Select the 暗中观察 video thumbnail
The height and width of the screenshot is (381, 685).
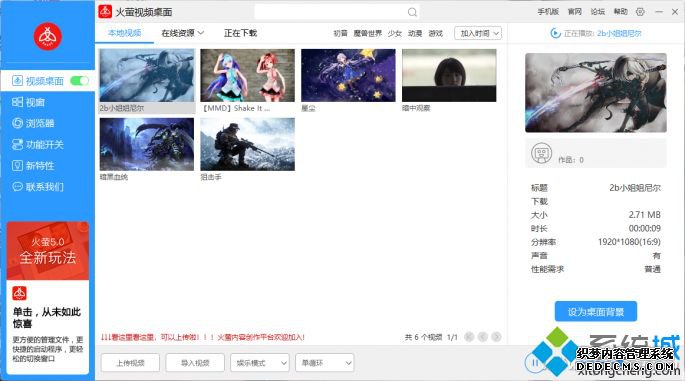click(449, 76)
